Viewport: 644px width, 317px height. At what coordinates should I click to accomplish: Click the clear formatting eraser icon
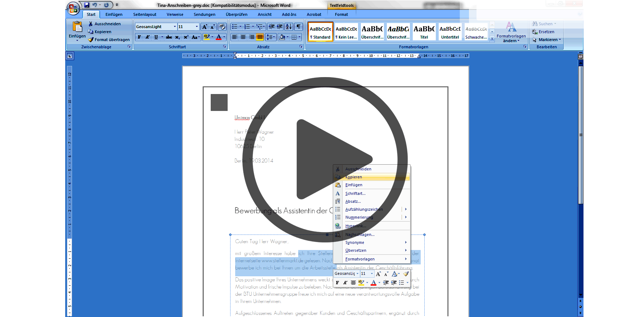(222, 27)
